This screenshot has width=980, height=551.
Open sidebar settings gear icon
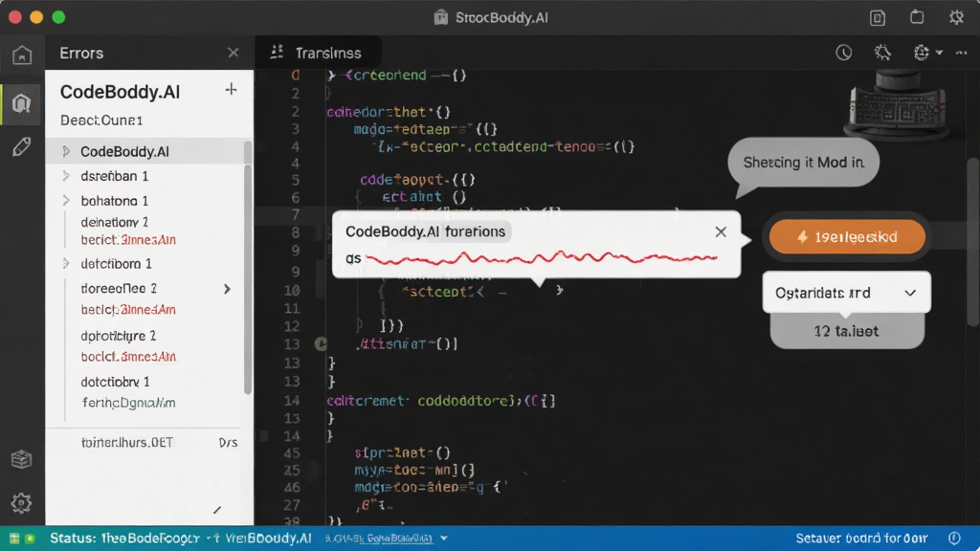(22, 502)
